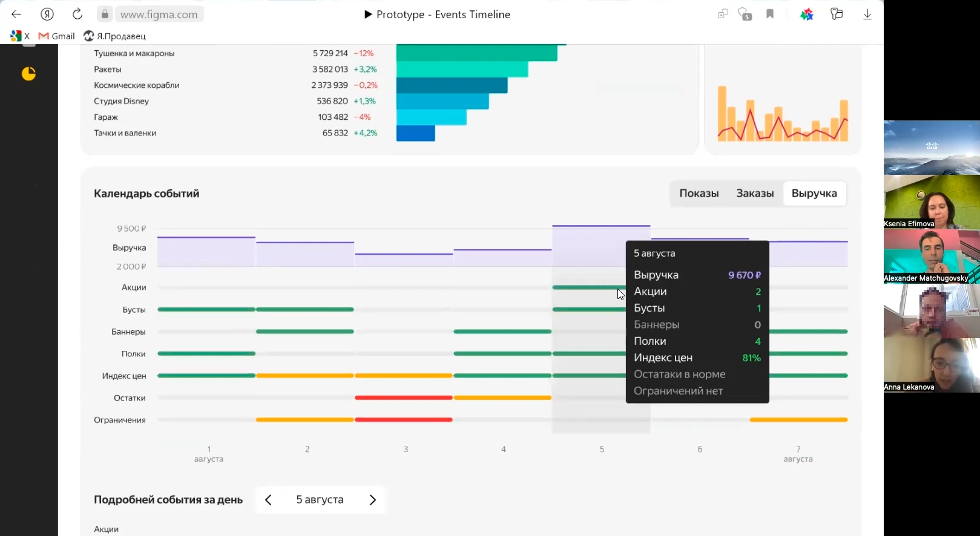This screenshot has height=536, width=980.
Task: Click the Выручка 9 670 ₽ tooltip value
Action: pos(745,275)
